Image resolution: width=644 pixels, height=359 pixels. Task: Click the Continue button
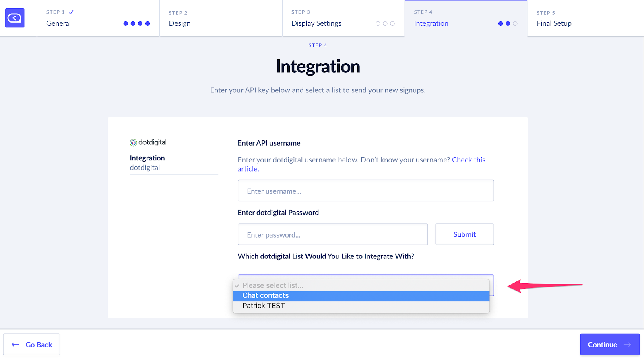(610, 345)
